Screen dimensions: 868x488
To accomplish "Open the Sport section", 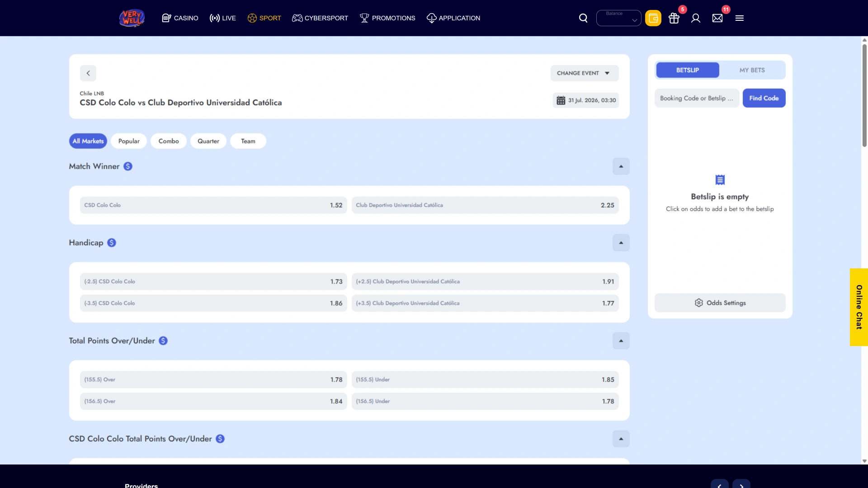I will 264,18.
